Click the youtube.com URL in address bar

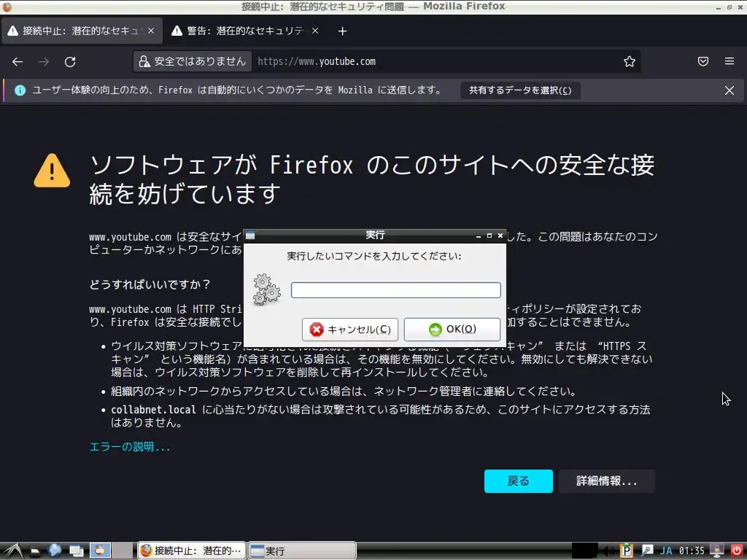point(317,61)
